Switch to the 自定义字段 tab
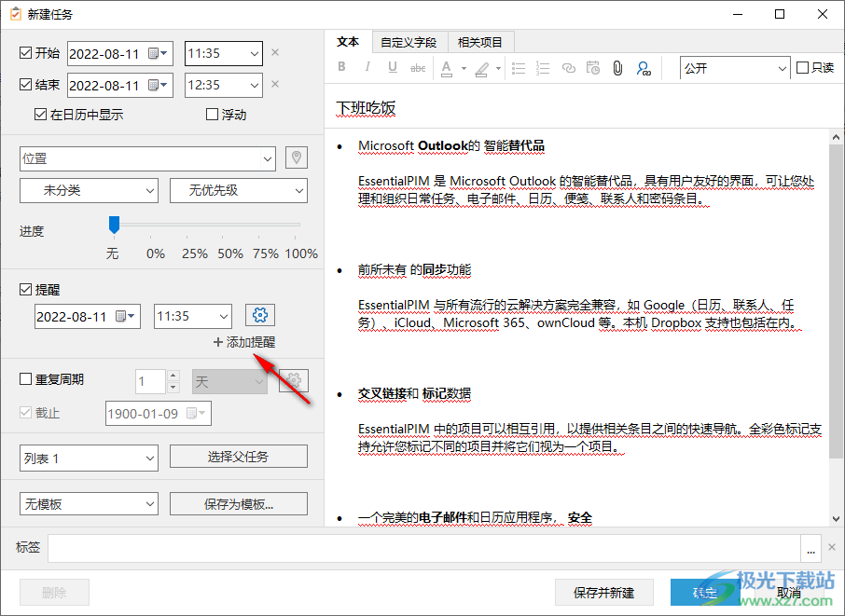 tap(409, 42)
